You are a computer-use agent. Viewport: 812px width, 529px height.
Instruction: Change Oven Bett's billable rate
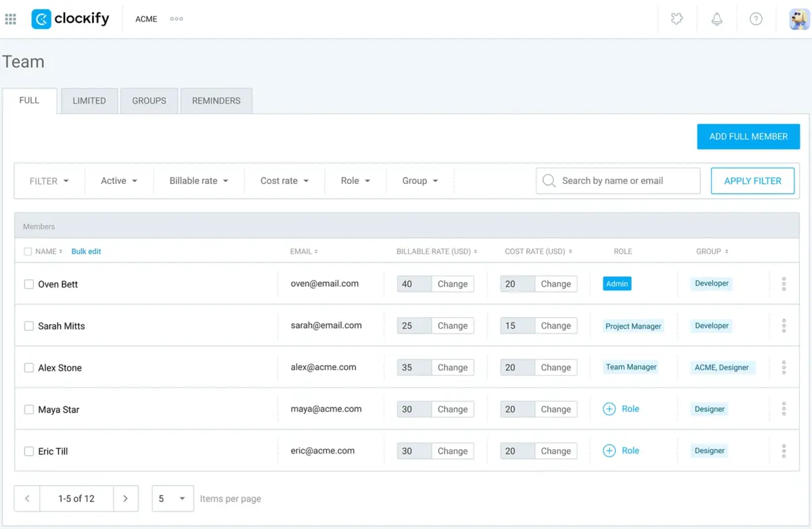453,284
